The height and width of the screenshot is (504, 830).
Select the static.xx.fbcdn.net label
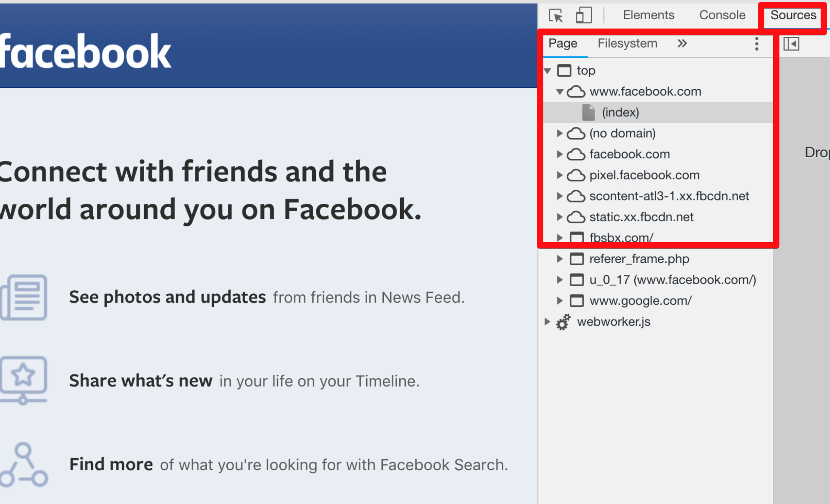[x=641, y=217]
